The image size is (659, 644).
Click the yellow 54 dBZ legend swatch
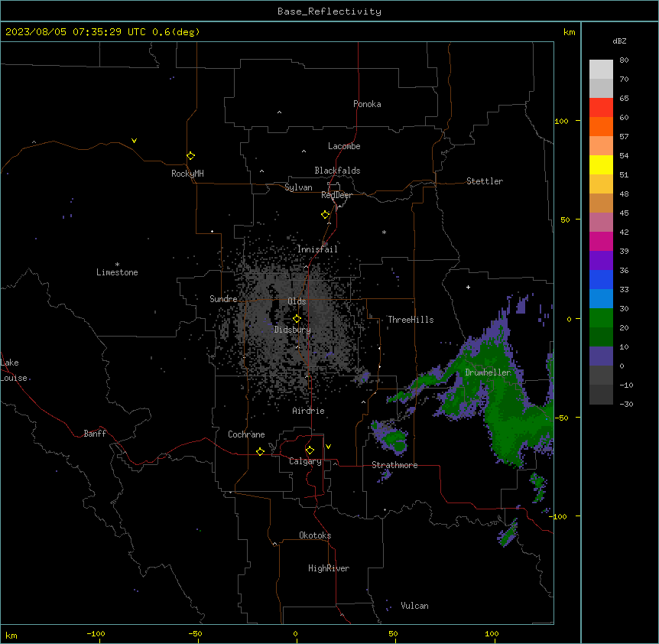click(x=601, y=164)
